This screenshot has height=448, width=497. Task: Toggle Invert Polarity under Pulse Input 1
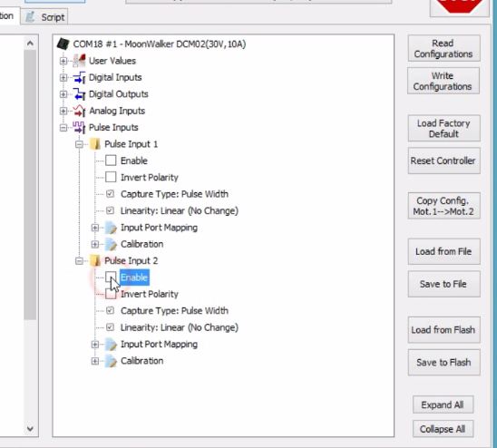coord(111,177)
